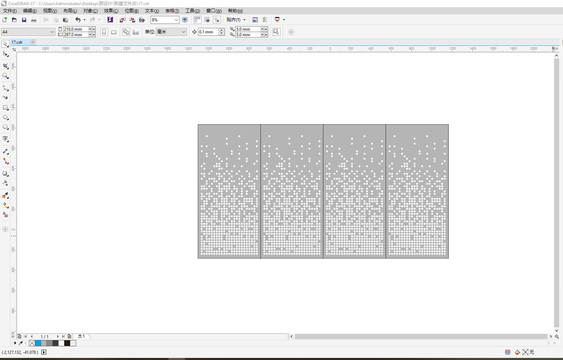Select the Smart Fill tool

[x=5, y=215]
